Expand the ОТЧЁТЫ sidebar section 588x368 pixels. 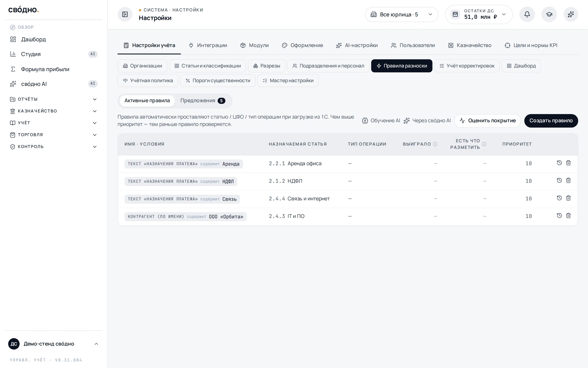pyautogui.click(x=53, y=99)
